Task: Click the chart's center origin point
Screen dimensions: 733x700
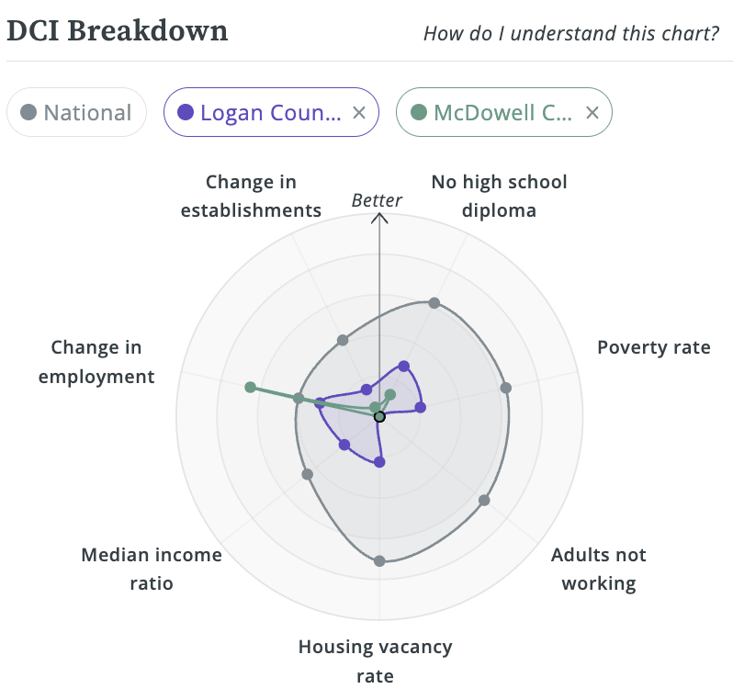Action: click(379, 416)
